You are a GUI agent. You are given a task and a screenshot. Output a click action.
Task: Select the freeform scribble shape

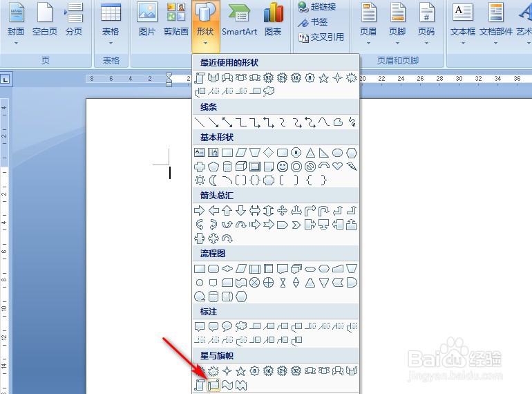click(x=352, y=122)
